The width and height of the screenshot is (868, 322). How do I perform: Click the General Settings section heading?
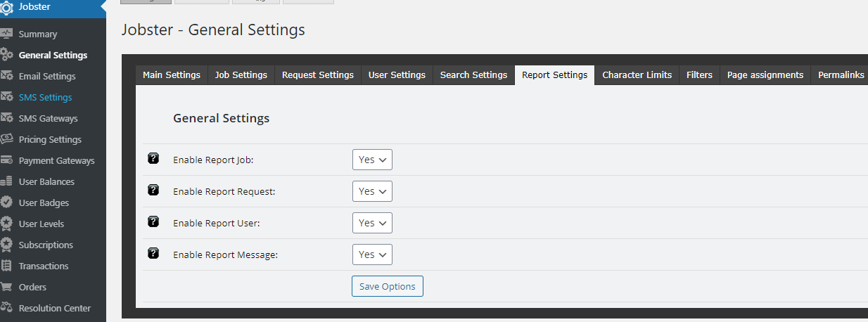(x=222, y=118)
